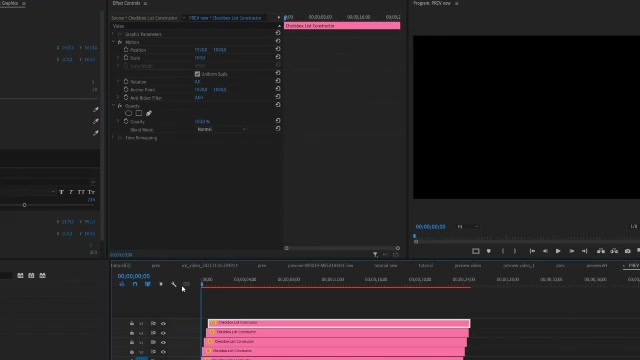The image size is (640, 360).
Task: Click the timeline playhead timecode 00;00;00;00
Action: (x=133, y=276)
